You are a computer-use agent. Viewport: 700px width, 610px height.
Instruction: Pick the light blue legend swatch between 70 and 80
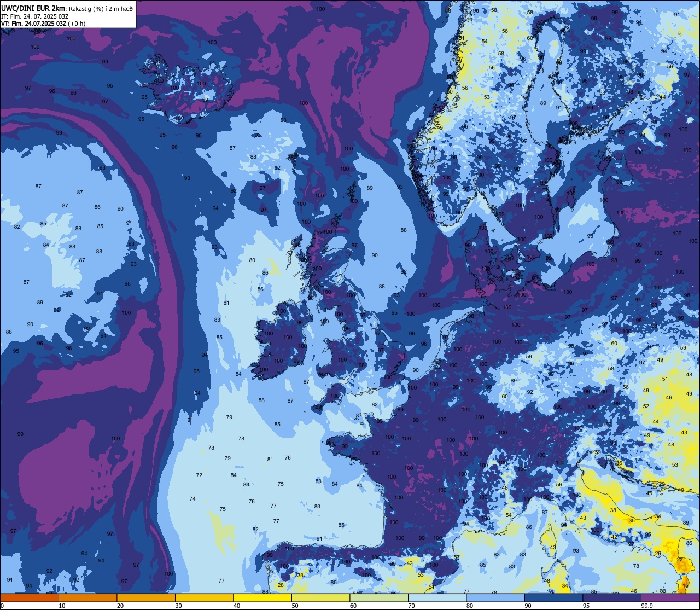[437, 597]
